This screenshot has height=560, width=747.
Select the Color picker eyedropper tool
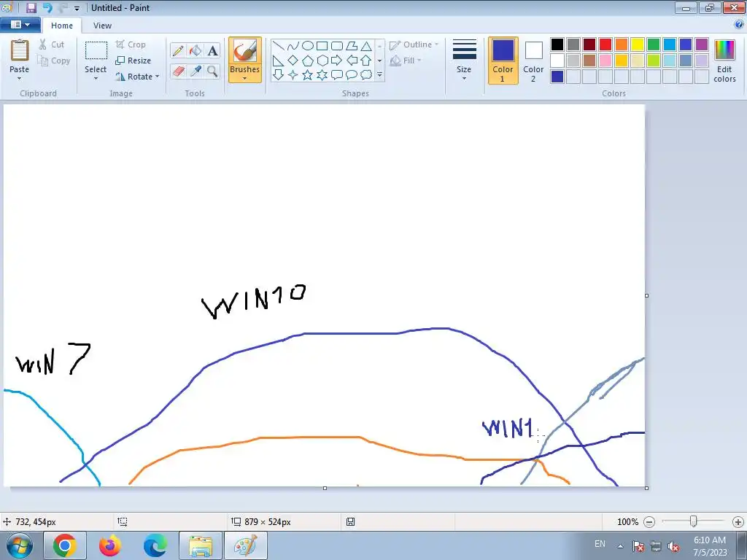[196, 71]
